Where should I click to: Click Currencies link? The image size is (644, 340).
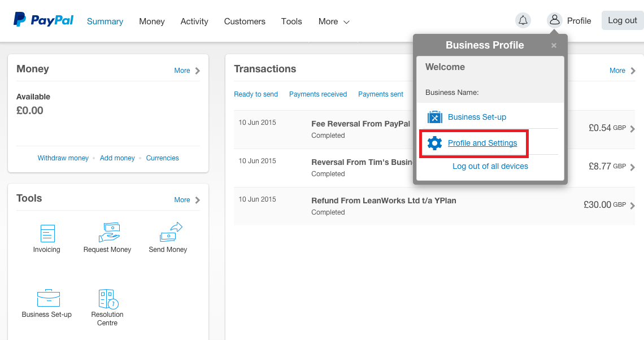[x=162, y=158]
